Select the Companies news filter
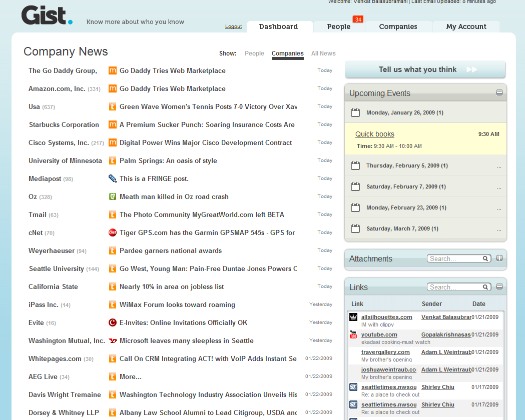 coord(287,53)
